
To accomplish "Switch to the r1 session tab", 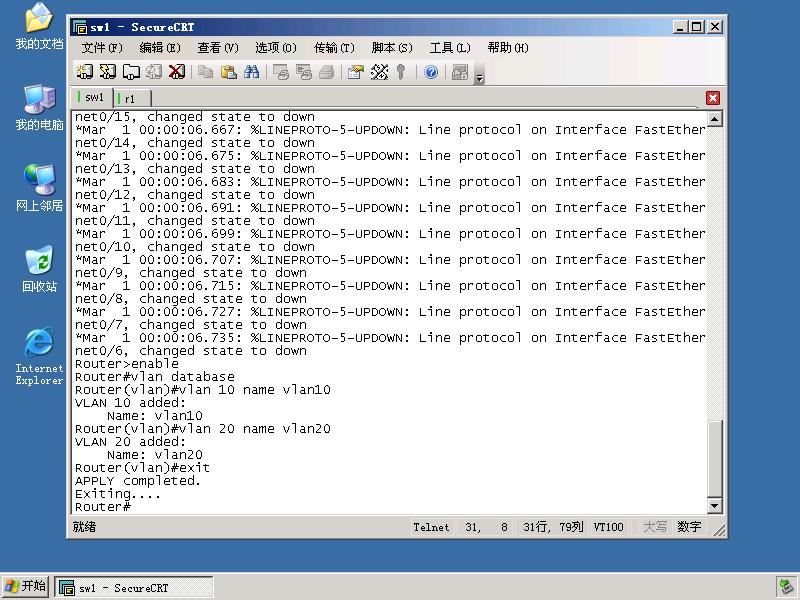I will [x=132, y=98].
